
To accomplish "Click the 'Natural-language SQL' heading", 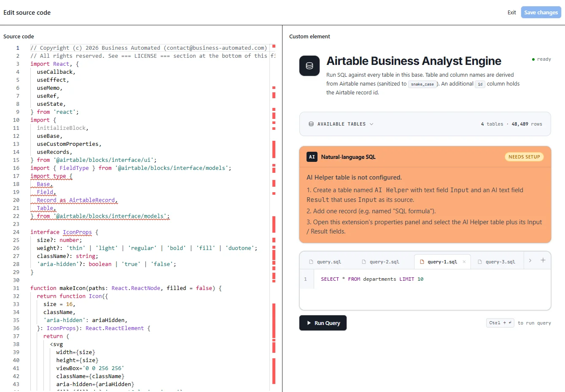I will click(x=348, y=157).
